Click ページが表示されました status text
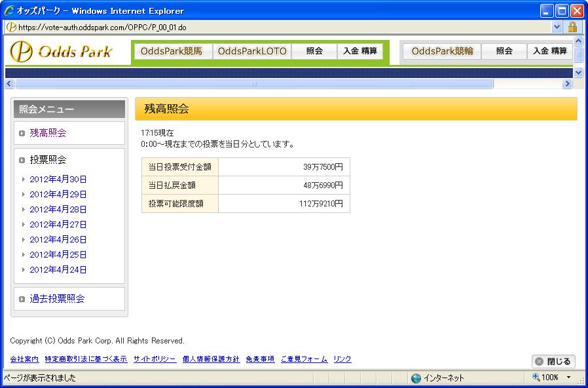The height and width of the screenshot is (388, 588). (x=40, y=378)
